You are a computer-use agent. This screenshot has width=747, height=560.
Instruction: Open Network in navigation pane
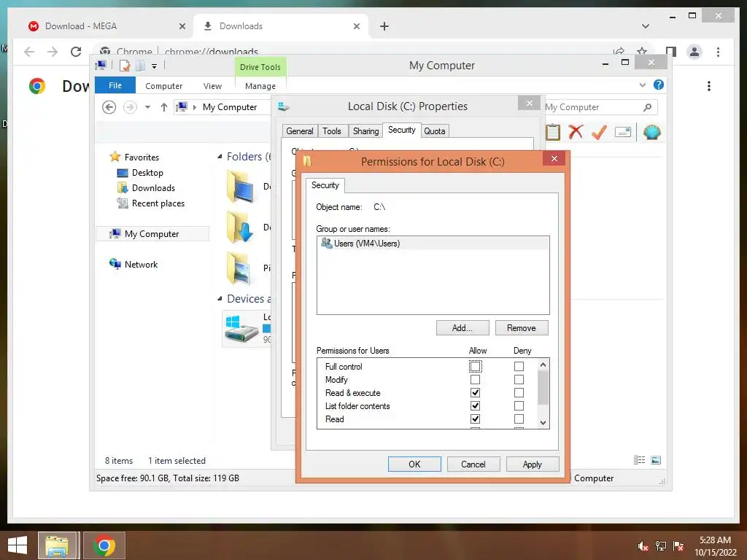click(x=141, y=264)
